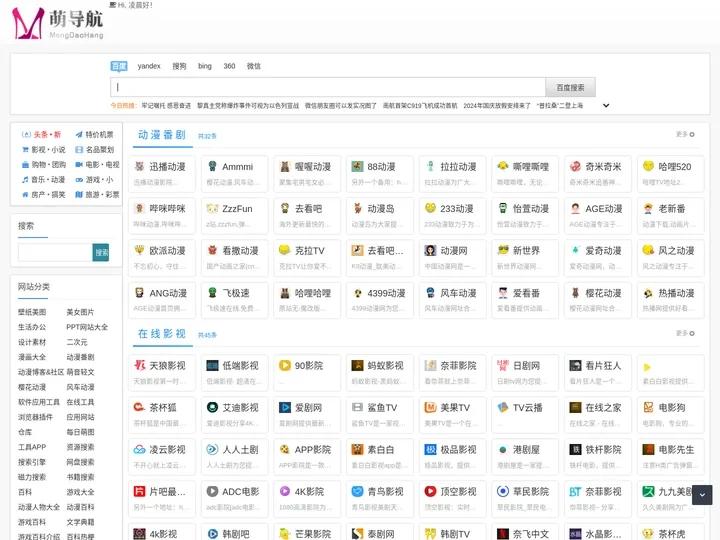Switch search engine to 360
Screen dimensions: 720x540
pos(229,66)
